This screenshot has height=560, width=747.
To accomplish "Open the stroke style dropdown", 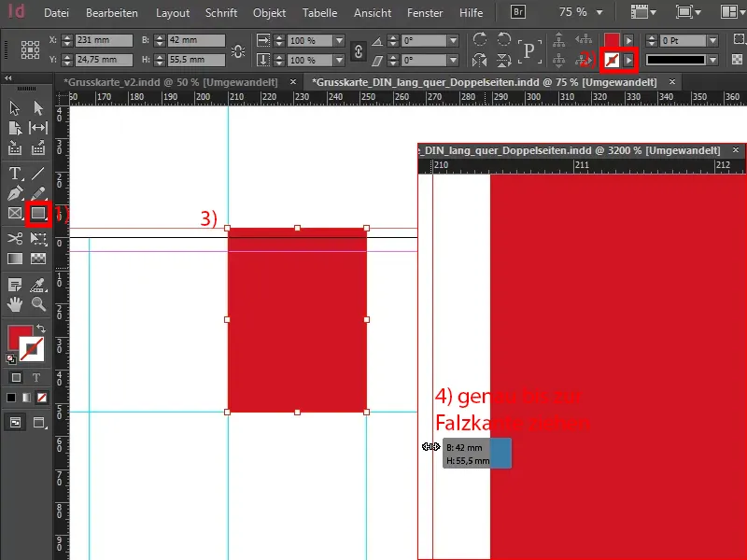I will (x=712, y=60).
